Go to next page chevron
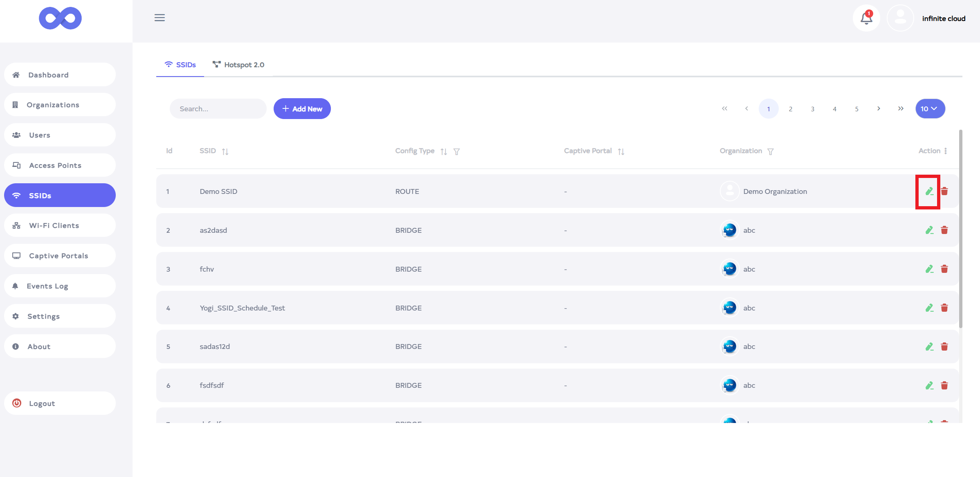This screenshot has height=477, width=980. (879, 109)
